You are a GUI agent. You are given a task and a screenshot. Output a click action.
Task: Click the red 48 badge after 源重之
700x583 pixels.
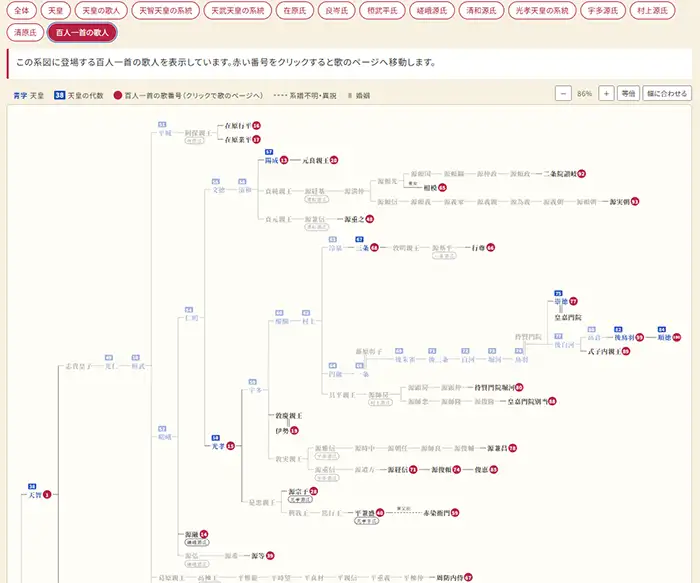click(370, 219)
